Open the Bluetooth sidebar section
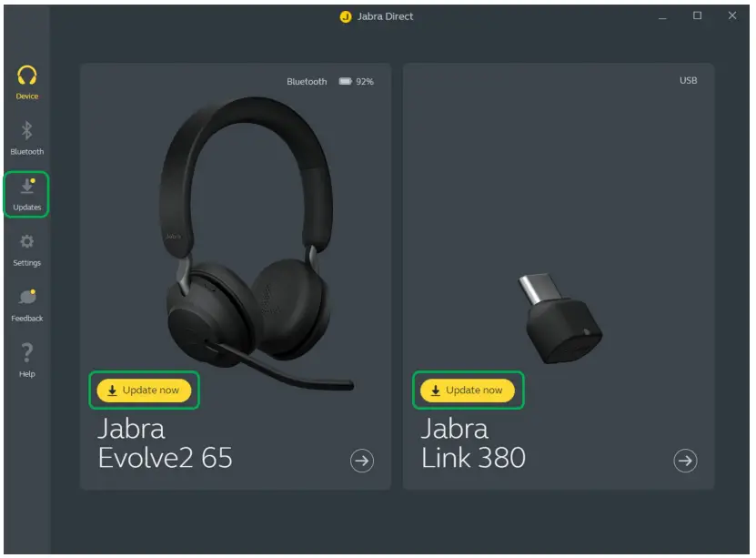The height and width of the screenshot is (558, 756). pos(27,138)
